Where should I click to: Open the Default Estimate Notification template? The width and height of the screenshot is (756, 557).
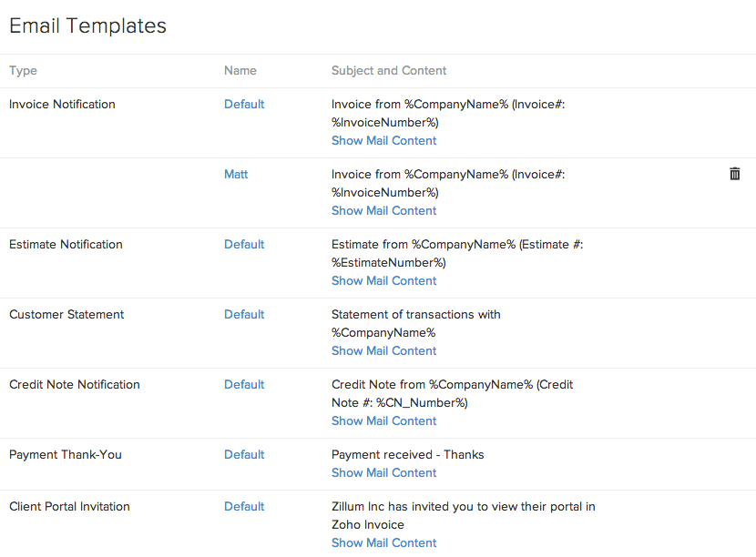(244, 245)
